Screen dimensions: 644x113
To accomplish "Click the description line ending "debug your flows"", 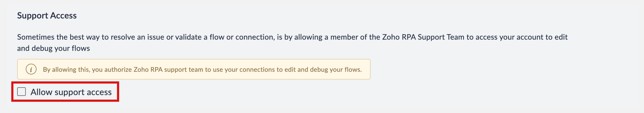I will coord(54,48).
